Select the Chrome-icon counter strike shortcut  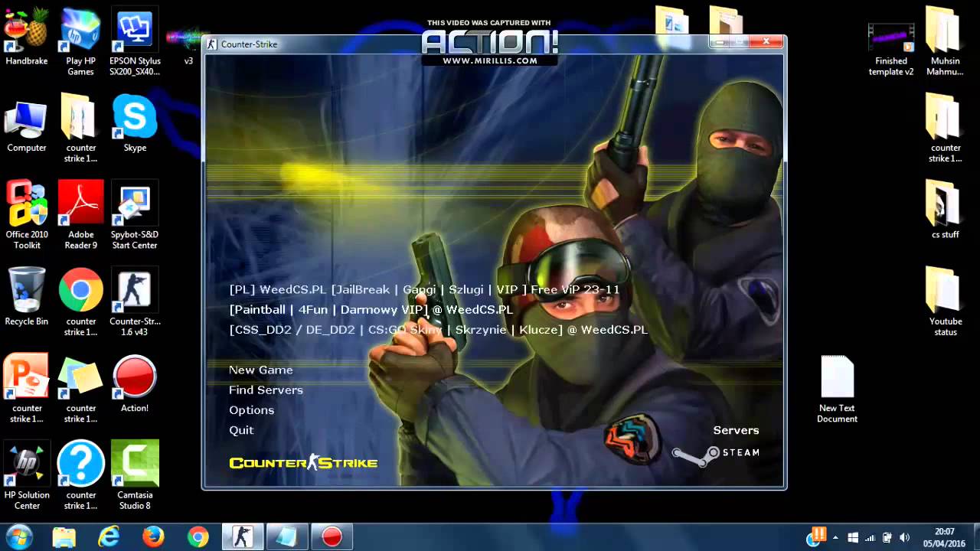pyautogui.click(x=80, y=302)
